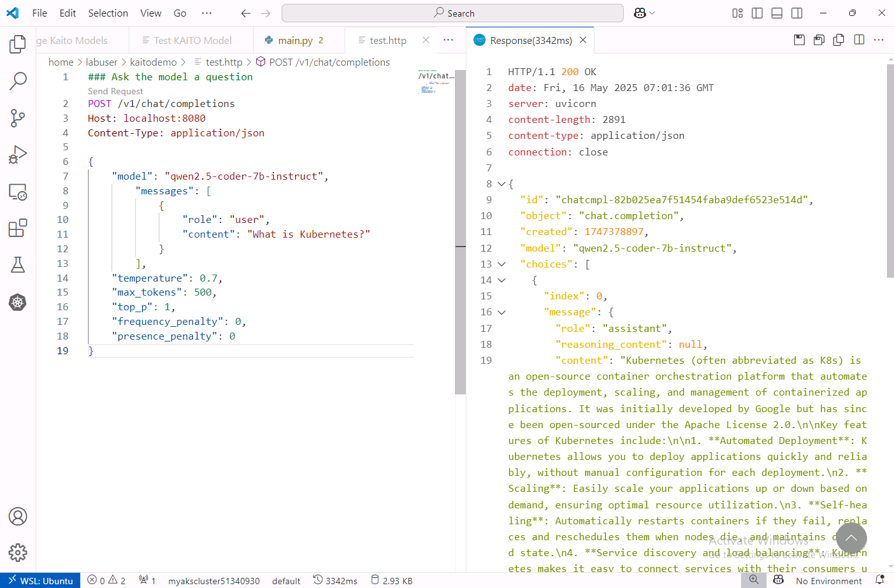Open the Selection menu
The height and width of the screenshot is (588, 894).
point(108,13)
